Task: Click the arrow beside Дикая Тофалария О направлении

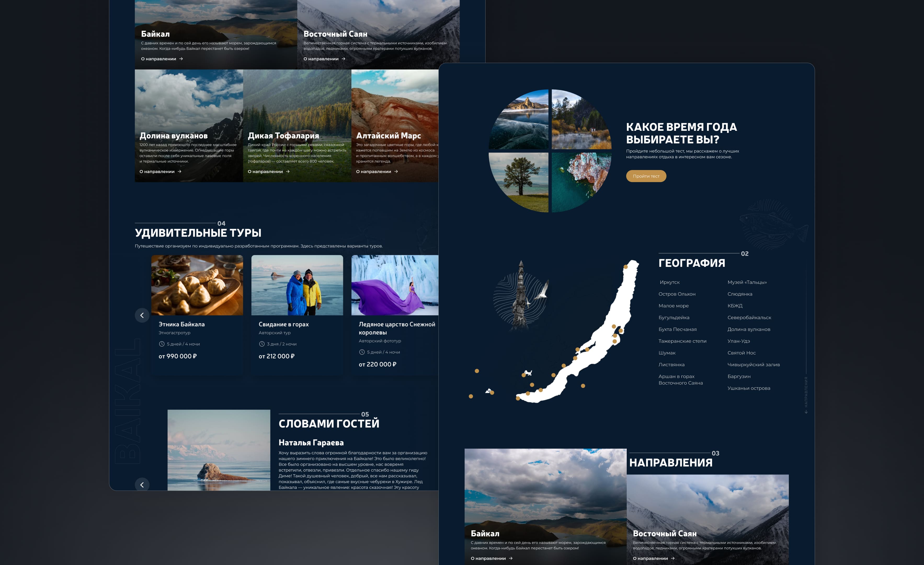Action: [x=288, y=171]
